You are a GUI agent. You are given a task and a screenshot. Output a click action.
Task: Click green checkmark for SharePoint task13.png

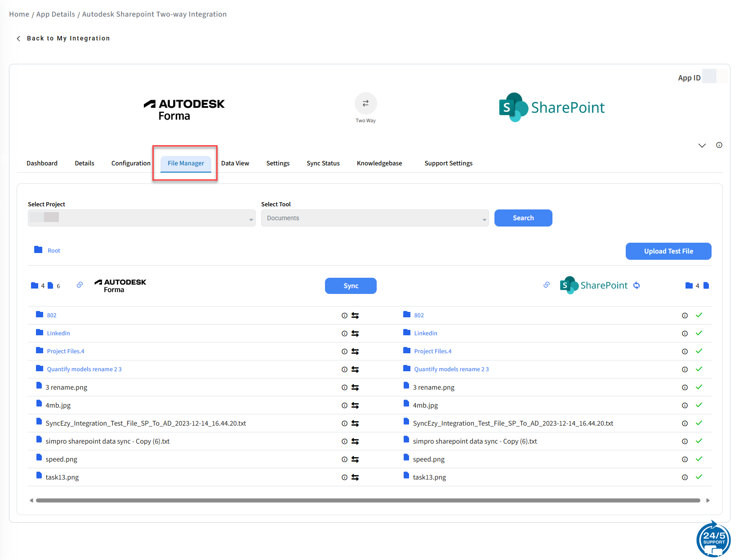pyautogui.click(x=699, y=477)
